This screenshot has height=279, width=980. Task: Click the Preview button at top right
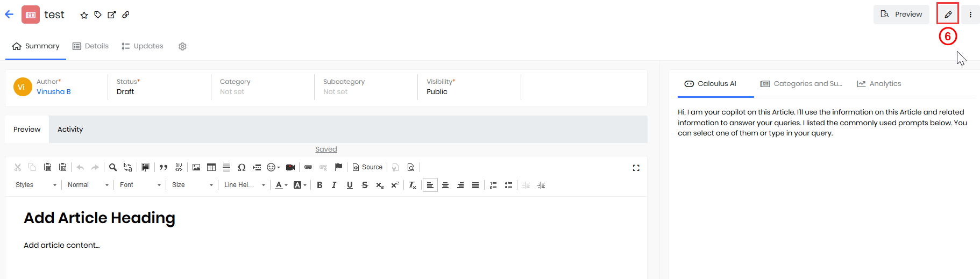click(x=901, y=15)
